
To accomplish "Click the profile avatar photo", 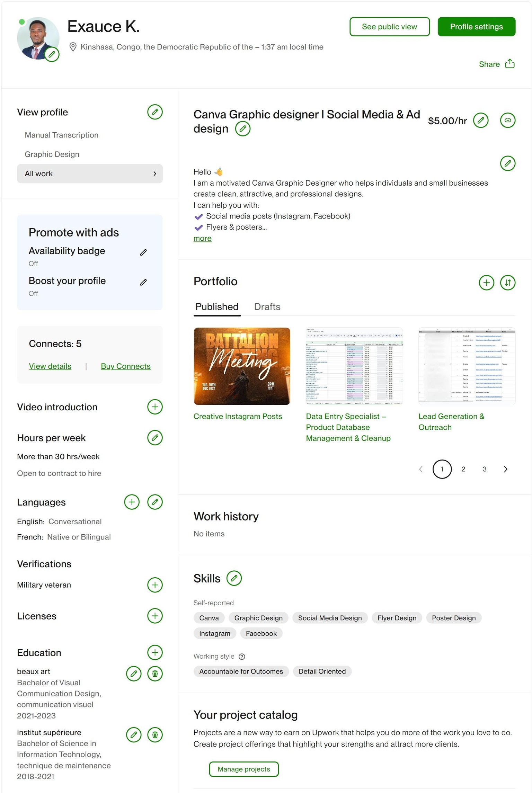I will 37,37.
